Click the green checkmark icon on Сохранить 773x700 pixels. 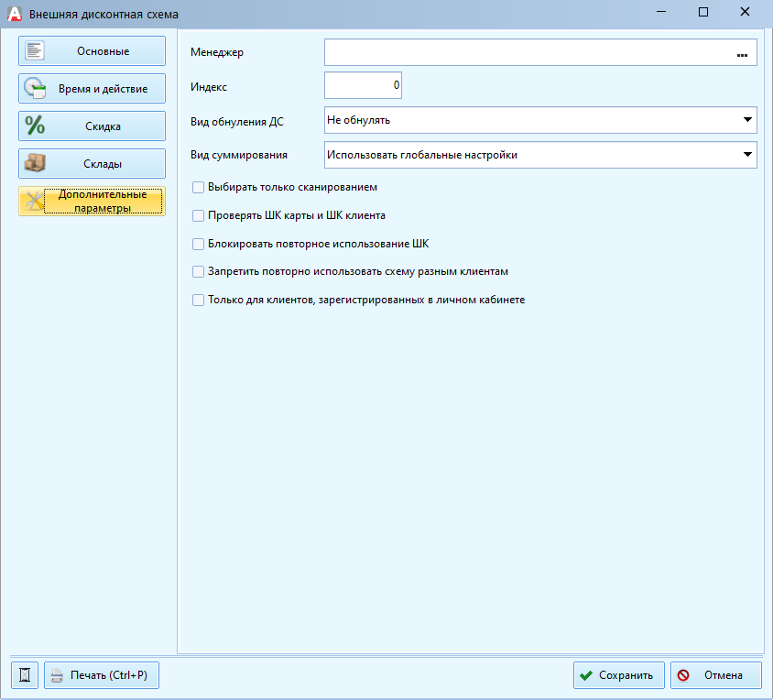coord(586,675)
